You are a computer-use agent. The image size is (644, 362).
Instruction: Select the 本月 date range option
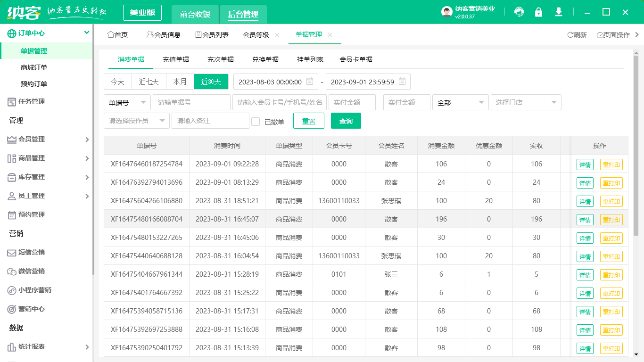click(180, 81)
